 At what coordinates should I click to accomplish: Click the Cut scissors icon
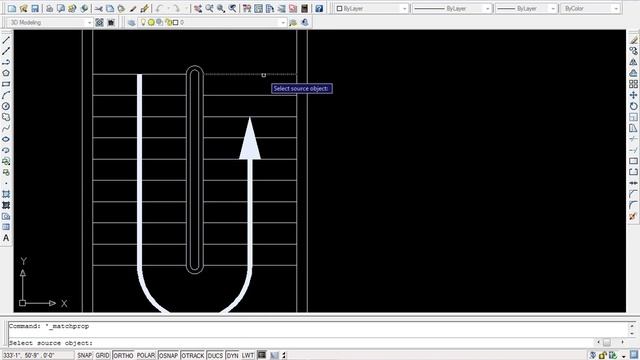pos(99,8)
